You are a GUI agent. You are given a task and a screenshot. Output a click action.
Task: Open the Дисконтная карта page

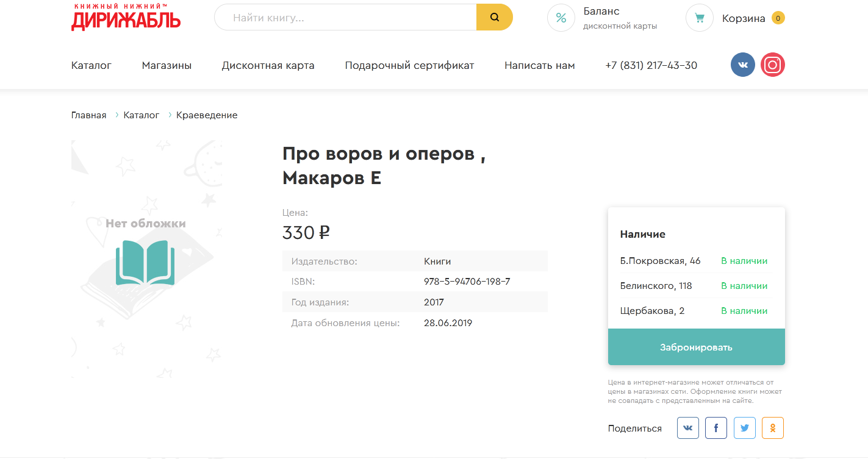(268, 66)
